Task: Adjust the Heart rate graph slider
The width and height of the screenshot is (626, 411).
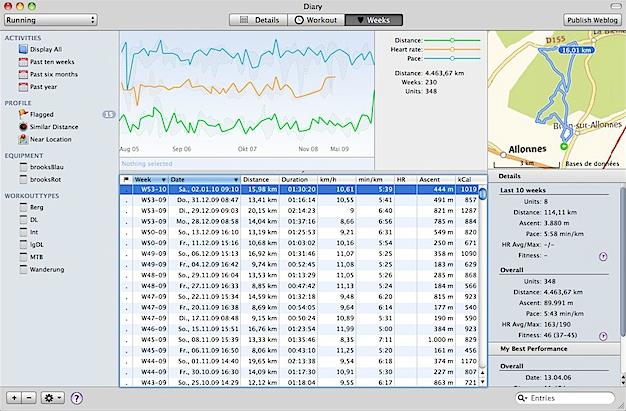Action: [452, 50]
